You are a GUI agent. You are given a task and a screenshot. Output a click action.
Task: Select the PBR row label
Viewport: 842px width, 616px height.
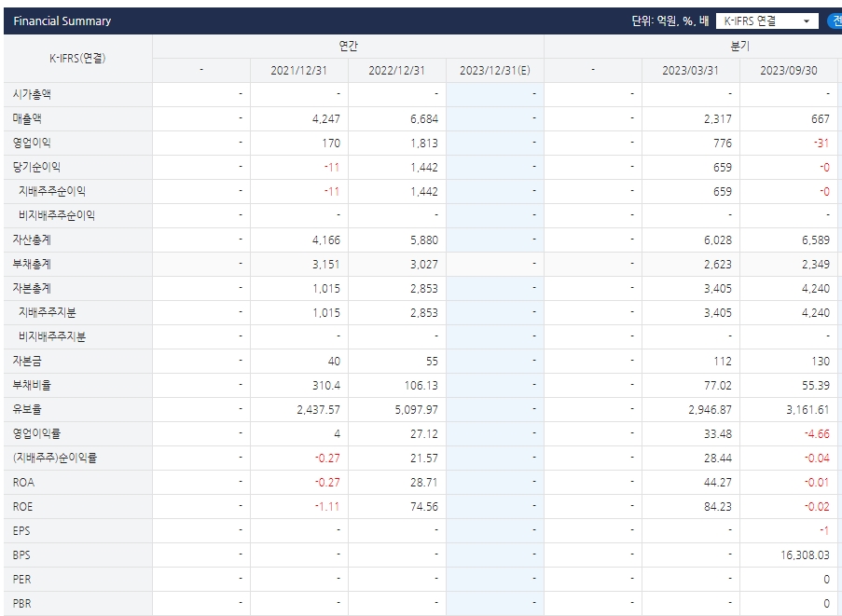(x=21, y=603)
